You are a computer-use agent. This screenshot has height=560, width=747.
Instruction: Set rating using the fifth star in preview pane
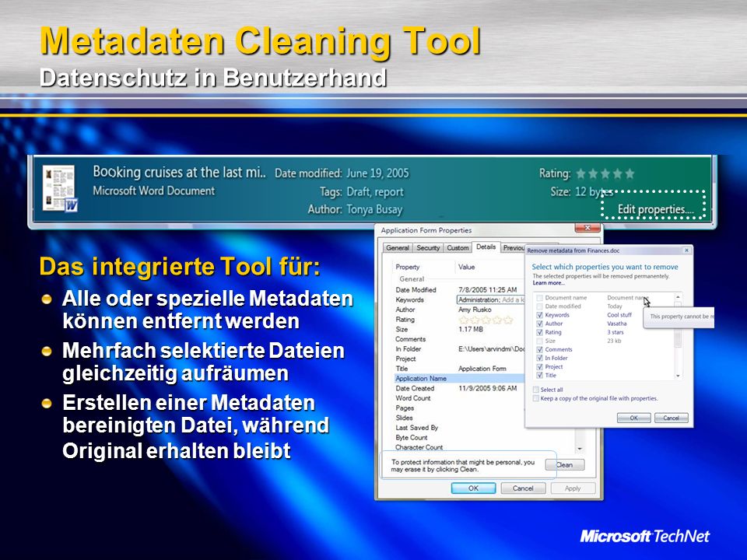tap(630, 173)
